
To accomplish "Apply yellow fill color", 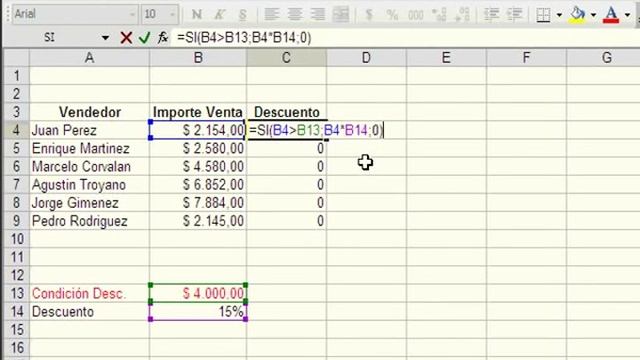I will point(577,15).
